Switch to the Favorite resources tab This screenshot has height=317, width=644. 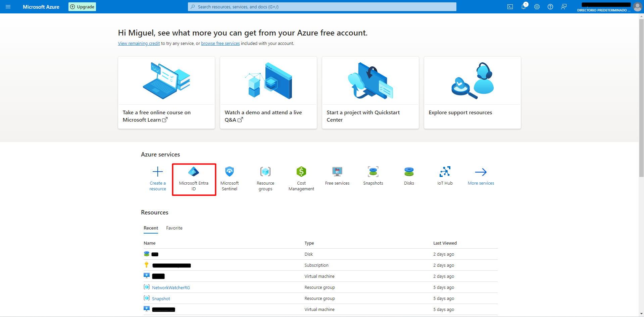point(174,228)
